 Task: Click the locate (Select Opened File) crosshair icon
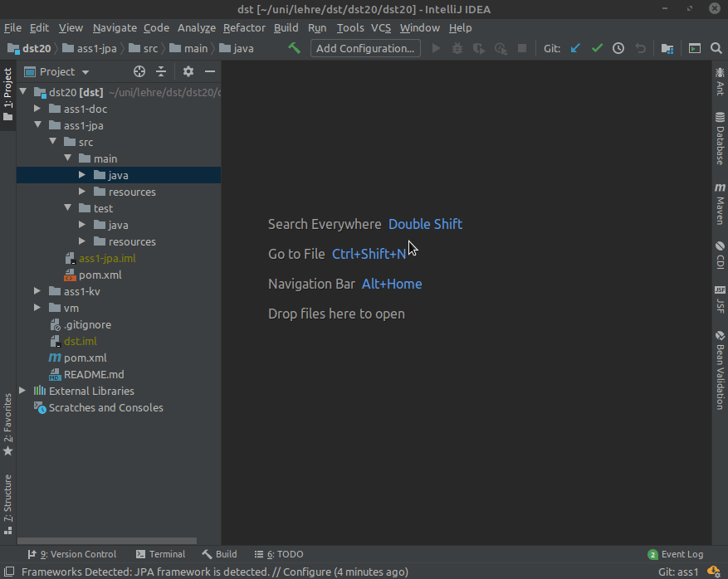click(139, 71)
